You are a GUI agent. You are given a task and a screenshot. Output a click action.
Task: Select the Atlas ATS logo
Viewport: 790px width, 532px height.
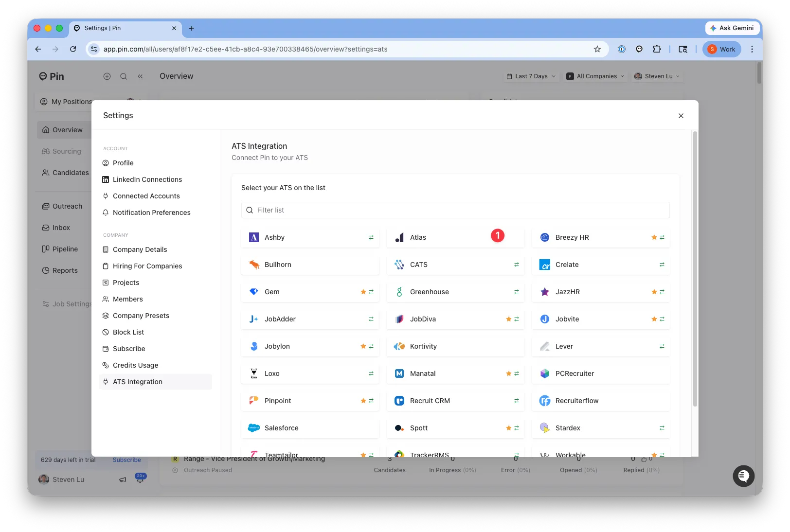tap(399, 237)
